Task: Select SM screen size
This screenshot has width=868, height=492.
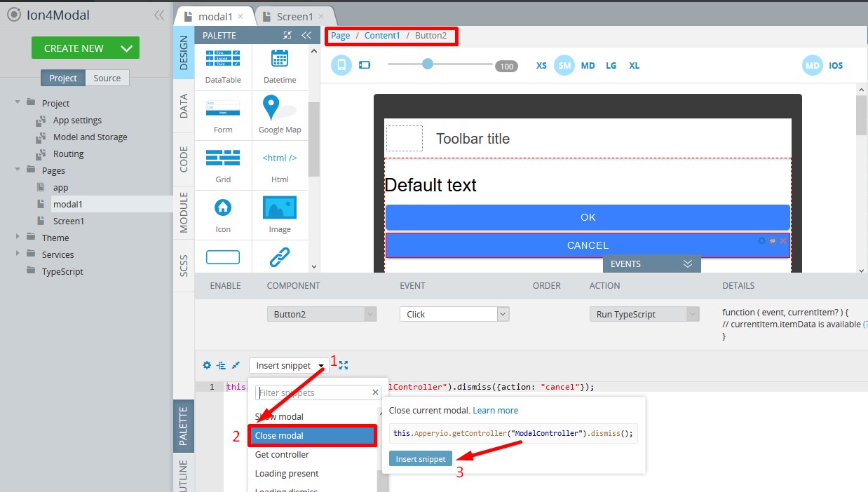Action: pos(564,65)
